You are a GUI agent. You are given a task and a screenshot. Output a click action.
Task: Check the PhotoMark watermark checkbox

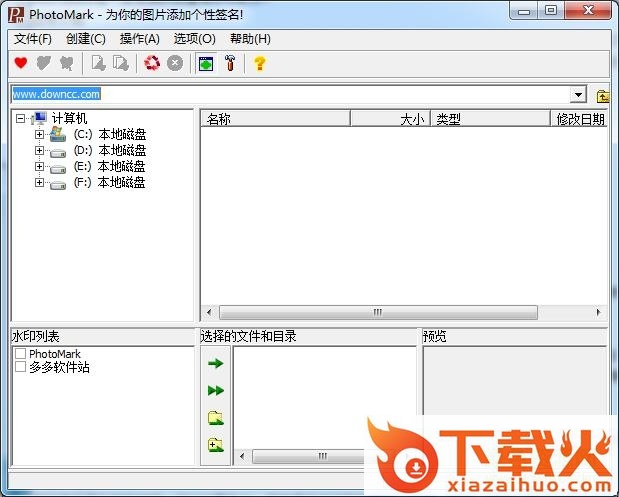pos(20,353)
